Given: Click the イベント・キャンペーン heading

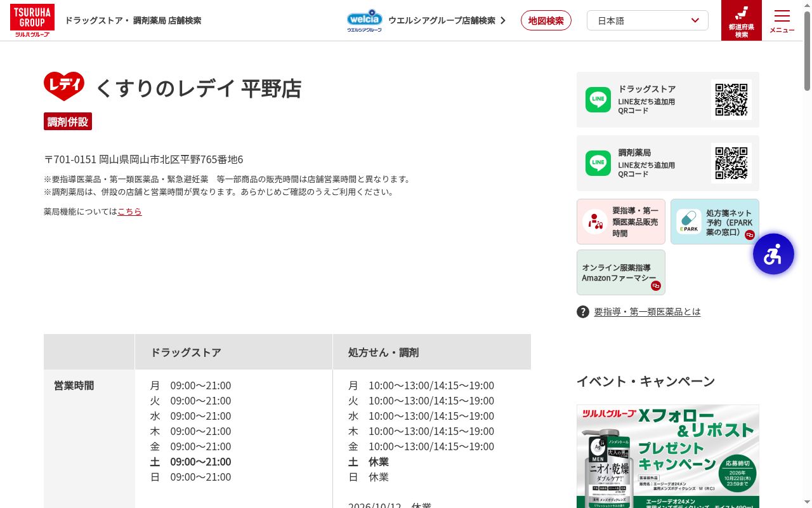Looking at the screenshot, I should 646,381.
